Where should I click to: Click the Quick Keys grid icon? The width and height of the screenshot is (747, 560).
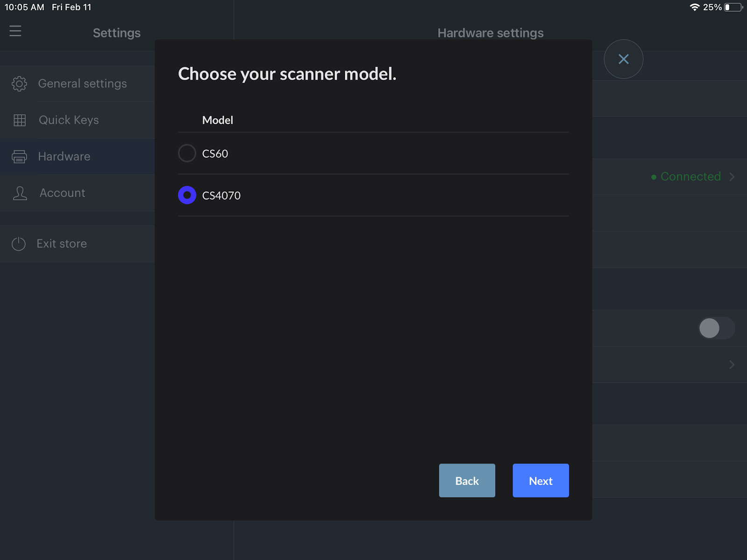click(x=20, y=120)
